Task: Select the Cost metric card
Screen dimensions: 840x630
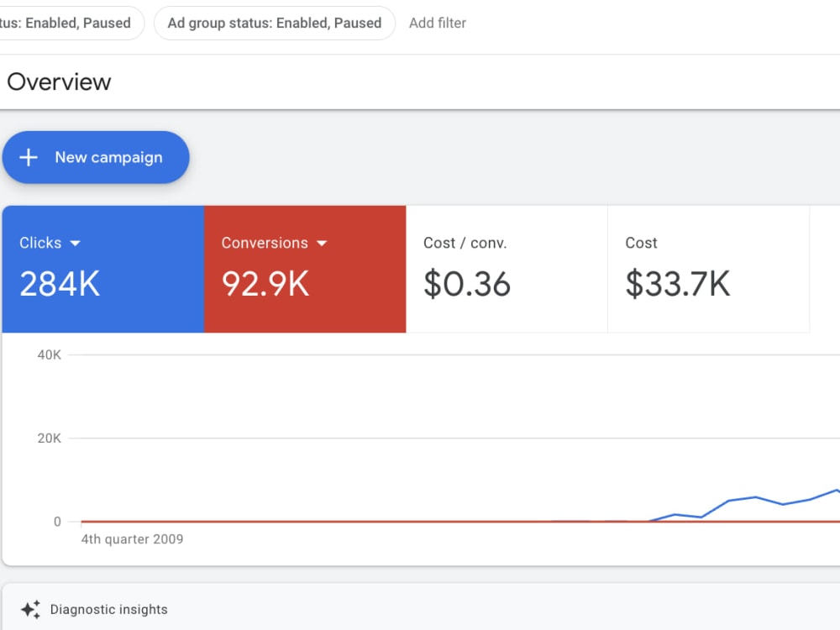Action: (708, 269)
